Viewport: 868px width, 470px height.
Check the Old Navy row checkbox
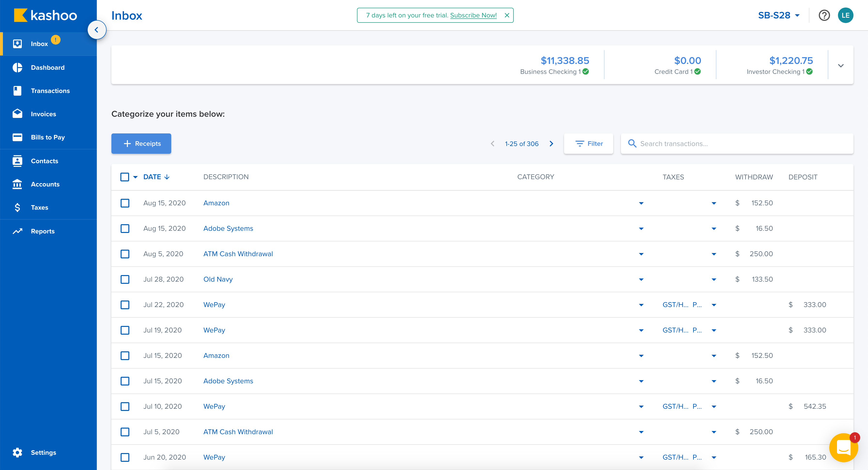point(125,279)
